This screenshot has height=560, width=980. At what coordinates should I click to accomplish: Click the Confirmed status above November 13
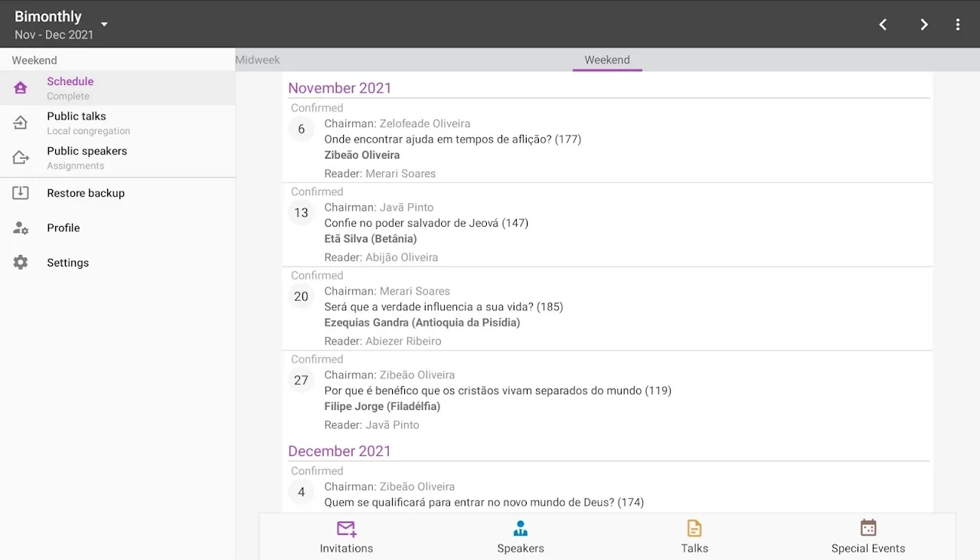click(x=317, y=192)
